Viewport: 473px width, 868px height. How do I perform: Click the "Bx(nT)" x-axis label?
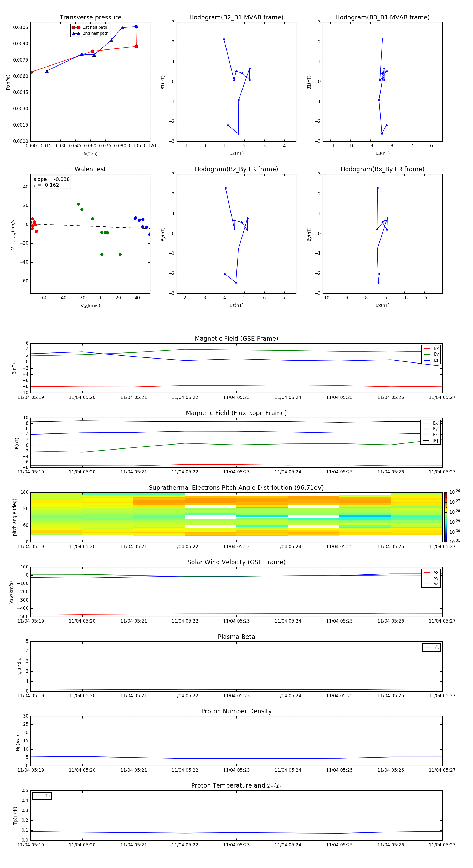point(382,305)
